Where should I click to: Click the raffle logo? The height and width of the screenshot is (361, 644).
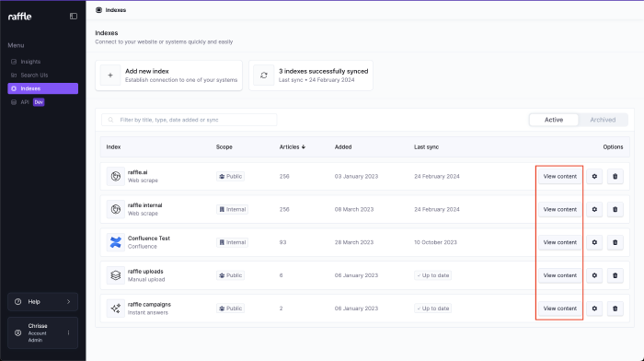[19, 17]
